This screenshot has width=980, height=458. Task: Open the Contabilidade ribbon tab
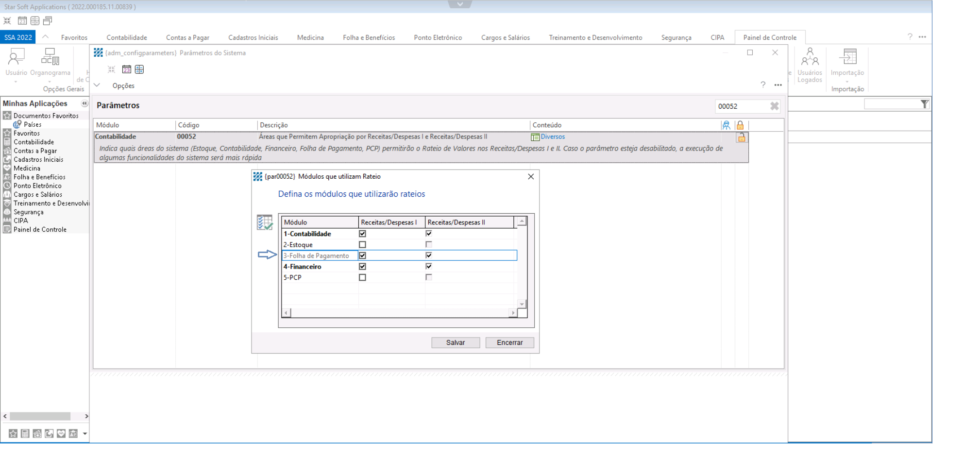[127, 37]
